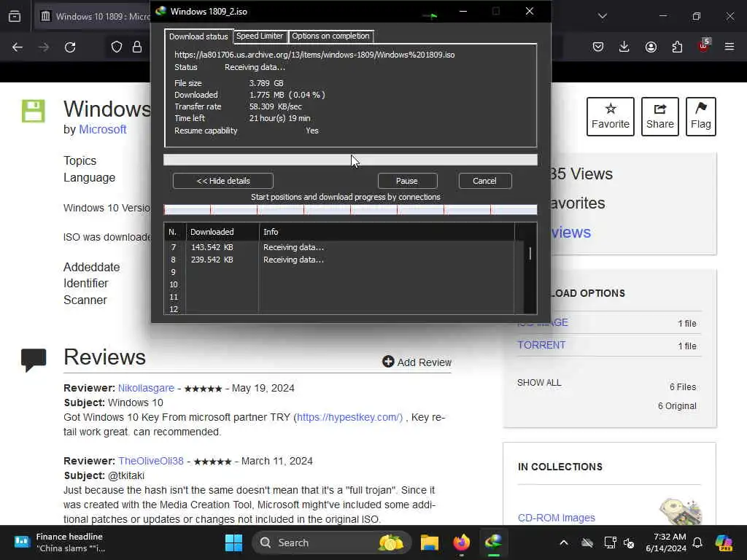The width and height of the screenshot is (747, 560).
Task: Select connection row 8 in list
Action: tap(339, 260)
